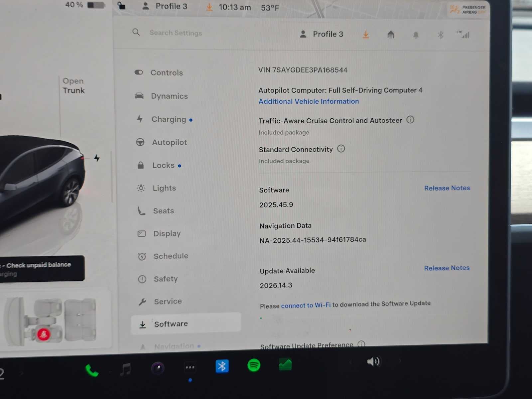The height and width of the screenshot is (399, 532).
Task: Click the Search Settings field
Action: pyautogui.click(x=176, y=33)
